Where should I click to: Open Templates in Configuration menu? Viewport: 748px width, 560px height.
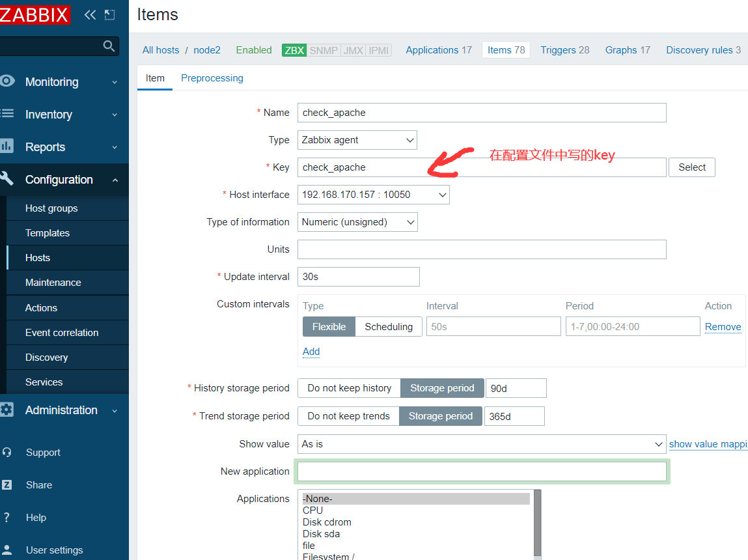click(68, 233)
